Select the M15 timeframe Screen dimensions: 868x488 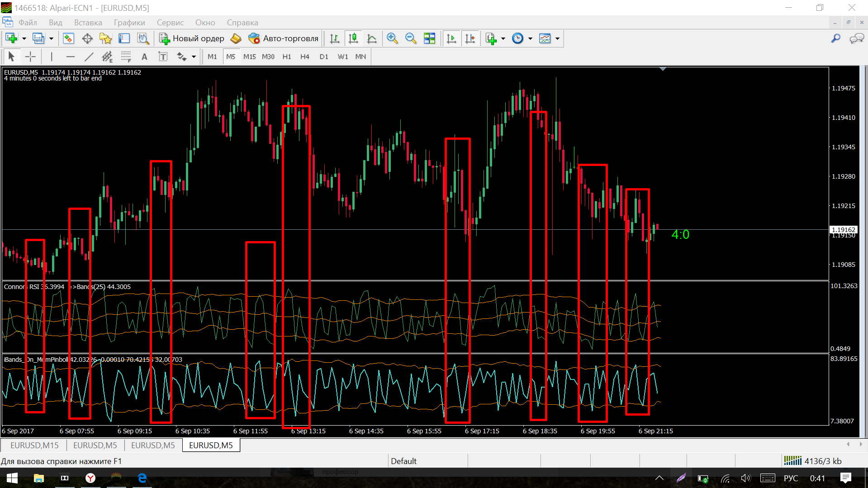tap(249, 57)
